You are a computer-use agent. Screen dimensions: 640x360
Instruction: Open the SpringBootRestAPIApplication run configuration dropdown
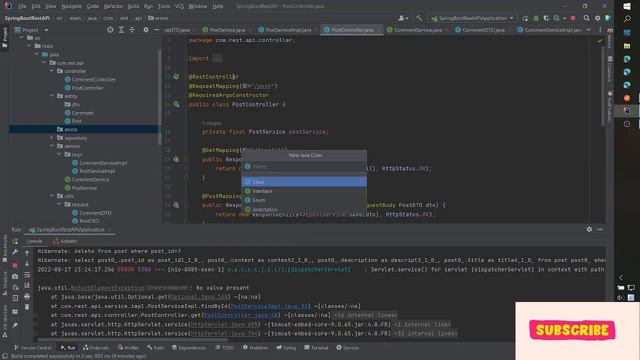click(x=472, y=18)
